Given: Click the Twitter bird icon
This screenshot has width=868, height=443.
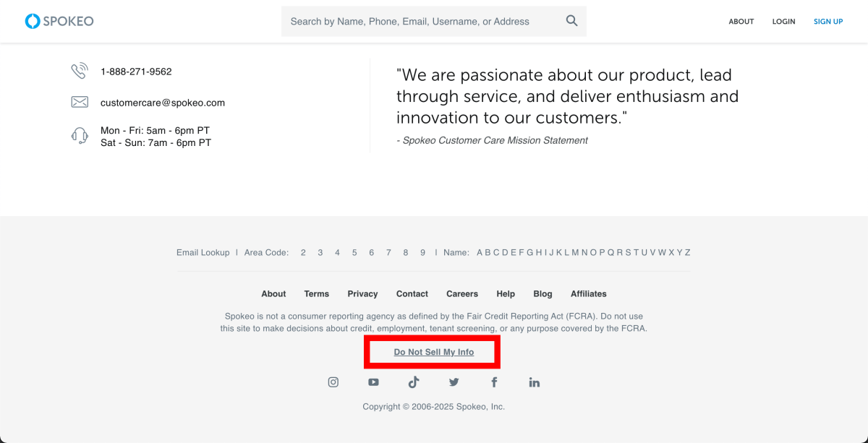Looking at the screenshot, I should pyautogui.click(x=454, y=382).
